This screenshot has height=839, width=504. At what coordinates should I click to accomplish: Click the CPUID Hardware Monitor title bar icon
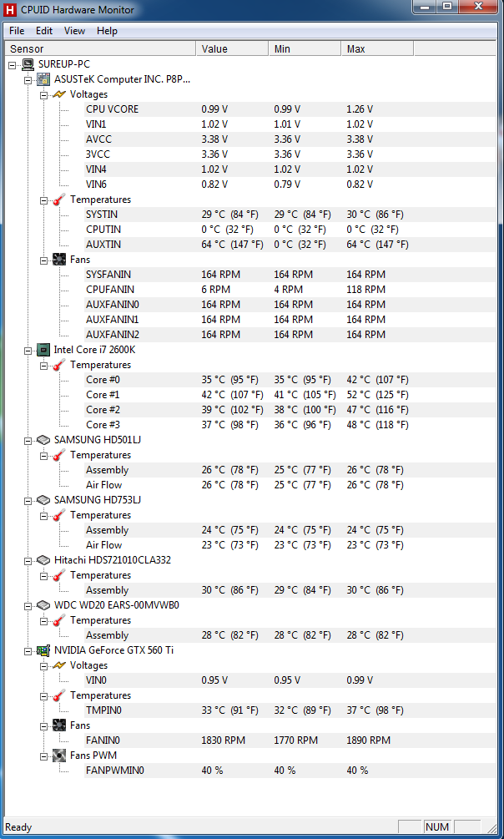(10, 9)
